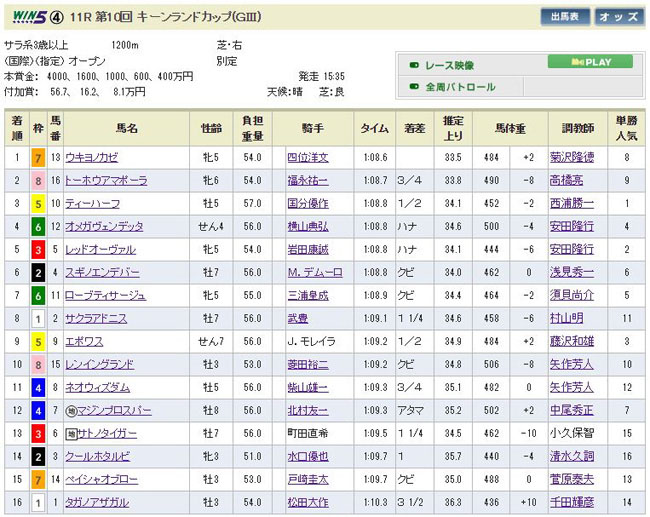650x517 pixels.
Task: Click the yellow frame 5 badge for ティーハーフ
Action: (38, 204)
